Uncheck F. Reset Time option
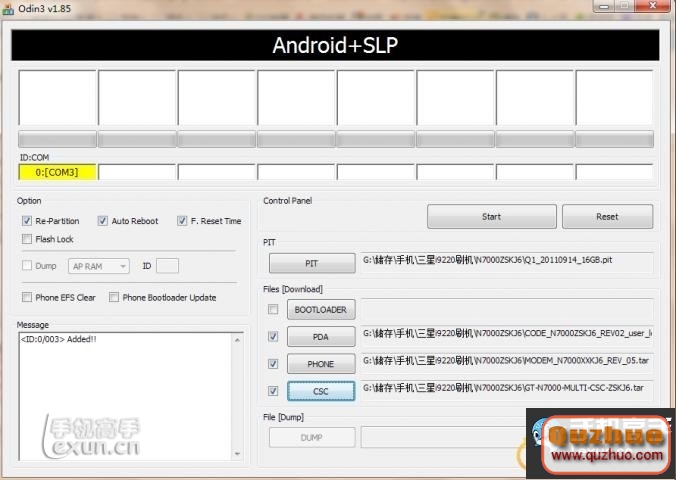676x480 pixels. (182, 221)
